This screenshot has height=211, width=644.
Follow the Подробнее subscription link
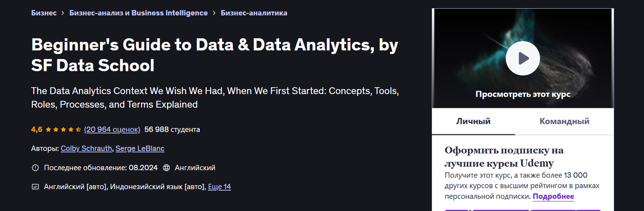click(x=553, y=196)
